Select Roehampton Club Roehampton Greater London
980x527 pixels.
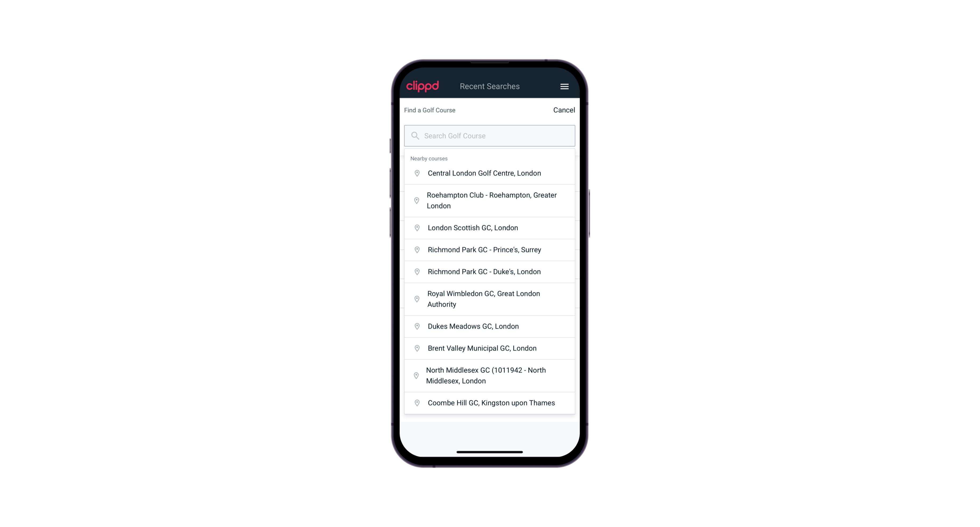click(x=489, y=201)
